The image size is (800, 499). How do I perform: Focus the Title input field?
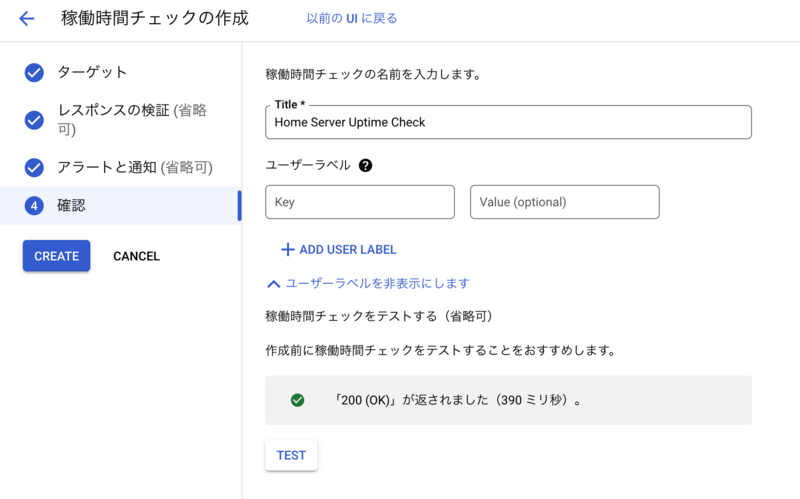click(x=508, y=122)
